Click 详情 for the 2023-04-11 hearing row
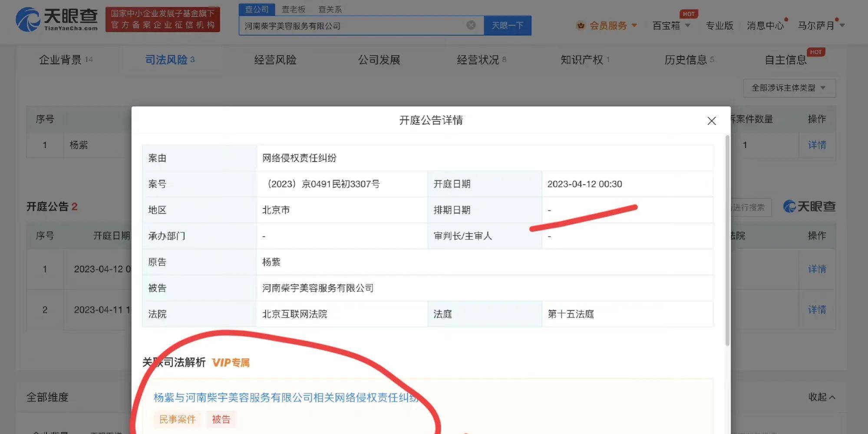Image resolution: width=868 pixels, height=434 pixels. pos(817,310)
